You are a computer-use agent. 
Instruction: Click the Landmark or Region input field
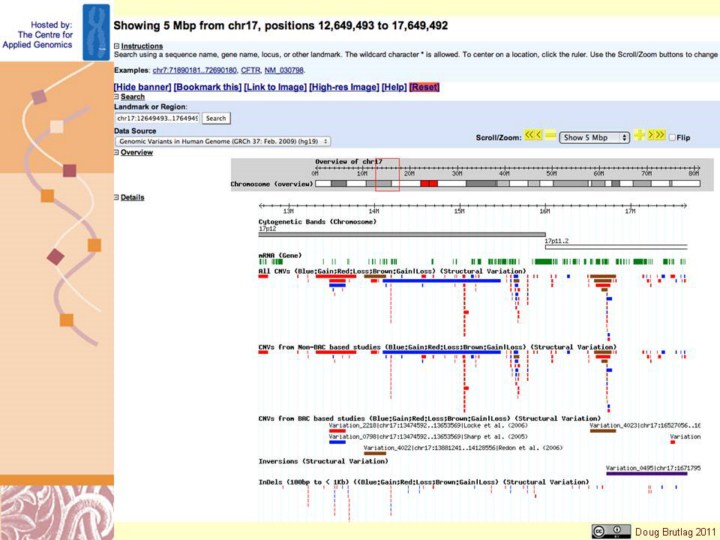pyautogui.click(x=157, y=118)
